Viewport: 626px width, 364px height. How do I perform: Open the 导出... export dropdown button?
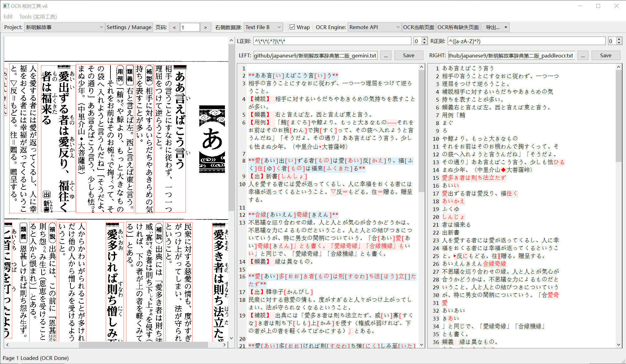click(495, 28)
